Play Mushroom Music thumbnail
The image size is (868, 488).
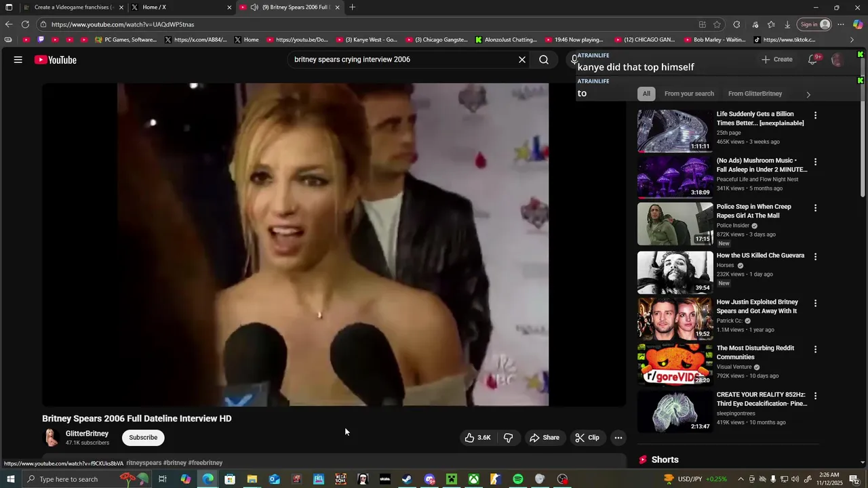click(675, 178)
